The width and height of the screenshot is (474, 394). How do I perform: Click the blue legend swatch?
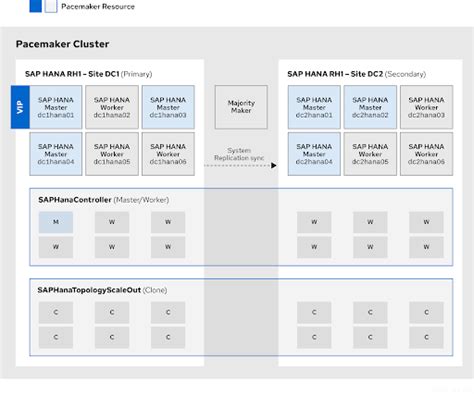click(36, 6)
